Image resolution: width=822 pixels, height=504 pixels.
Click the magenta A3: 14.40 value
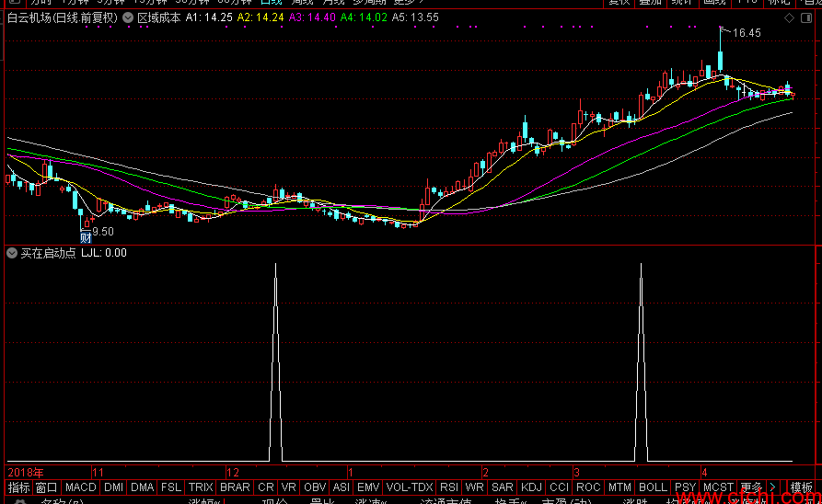tap(312, 17)
